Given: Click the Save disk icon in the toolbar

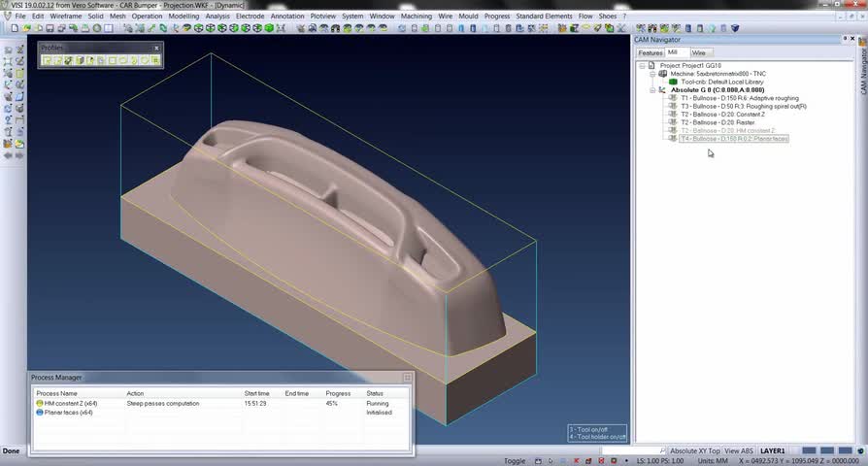Looking at the screenshot, I should (50, 28).
